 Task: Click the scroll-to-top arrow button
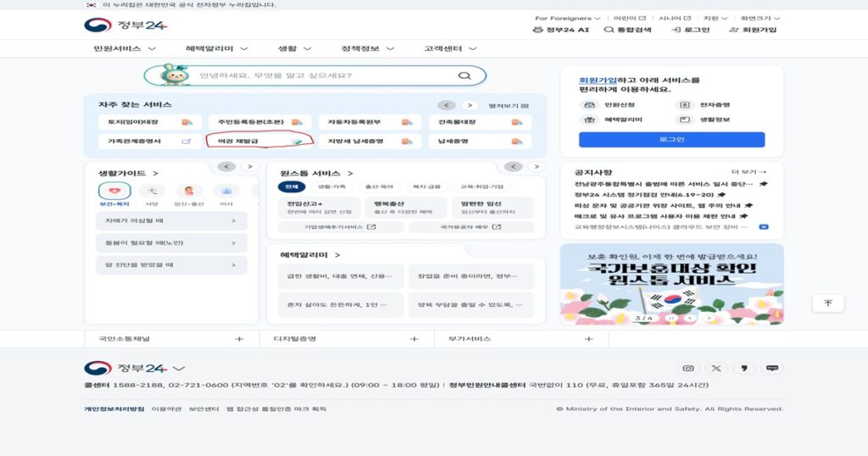tap(828, 303)
